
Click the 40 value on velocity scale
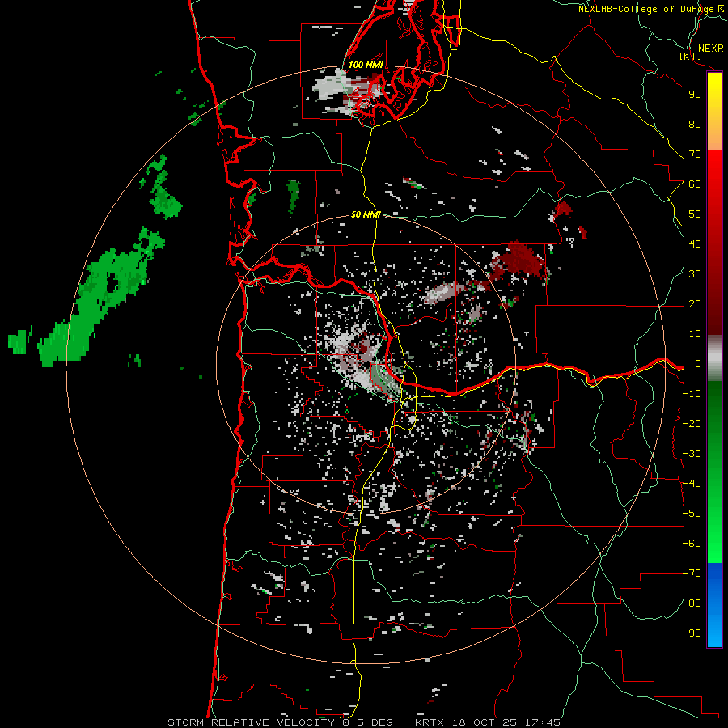coord(695,243)
